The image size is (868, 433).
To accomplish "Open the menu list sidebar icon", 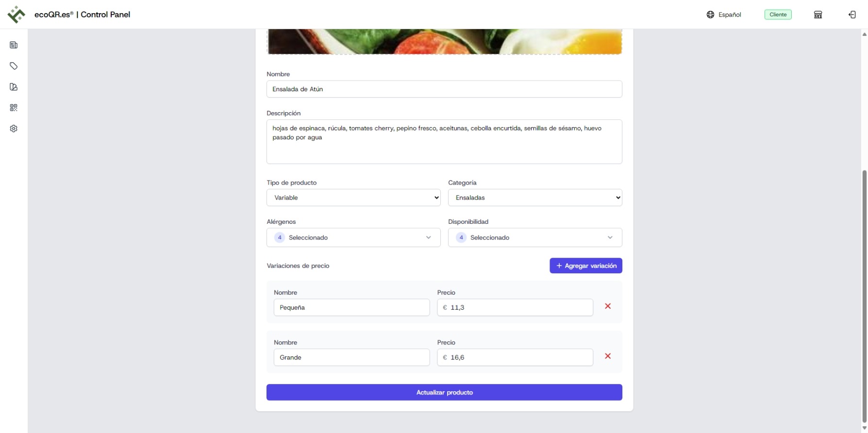I will [14, 45].
